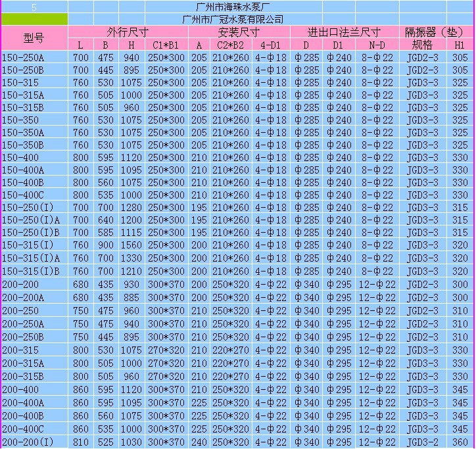Select model cell 150-250(I)B
The width and height of the screenshot is (476, 449).
coord(34,232)
